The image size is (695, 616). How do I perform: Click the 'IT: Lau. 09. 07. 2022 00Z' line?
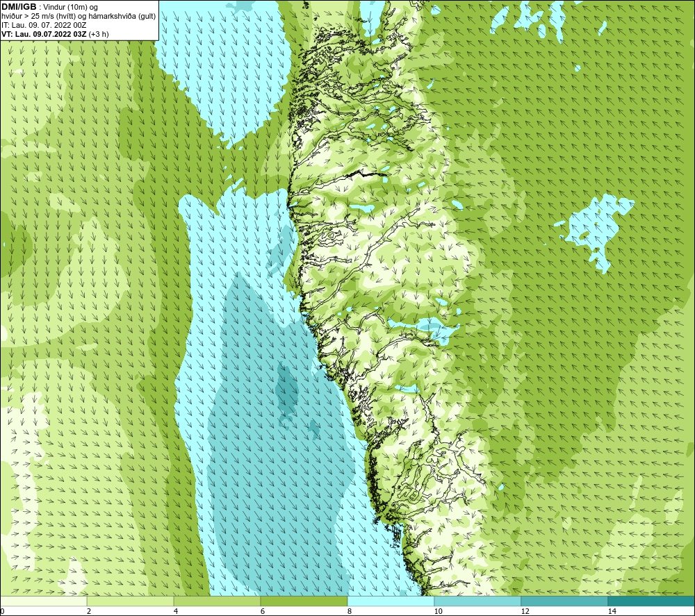(44, 25)
